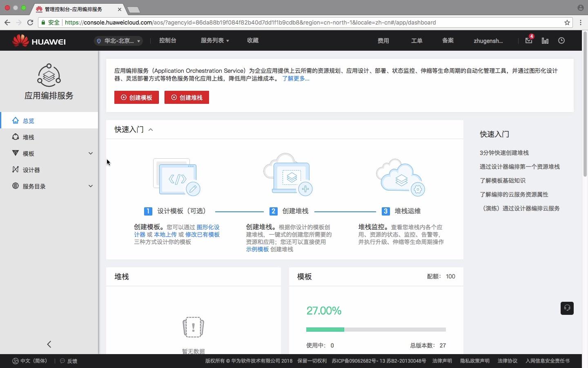
Task: Click the empty-data placeholder icon in 堆栈 card
Action: (x=193, y=327)
